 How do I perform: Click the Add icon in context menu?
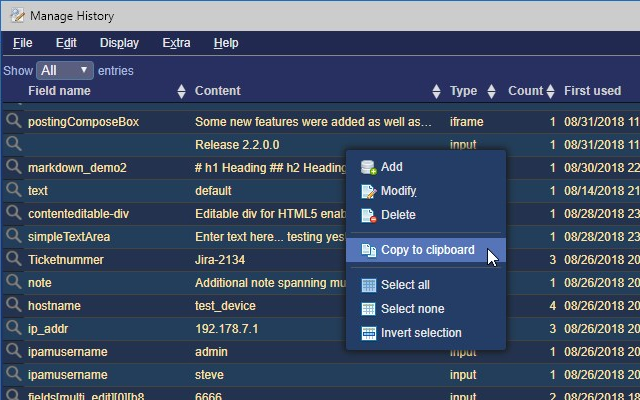pyautogui.click(x=368, y=167)
